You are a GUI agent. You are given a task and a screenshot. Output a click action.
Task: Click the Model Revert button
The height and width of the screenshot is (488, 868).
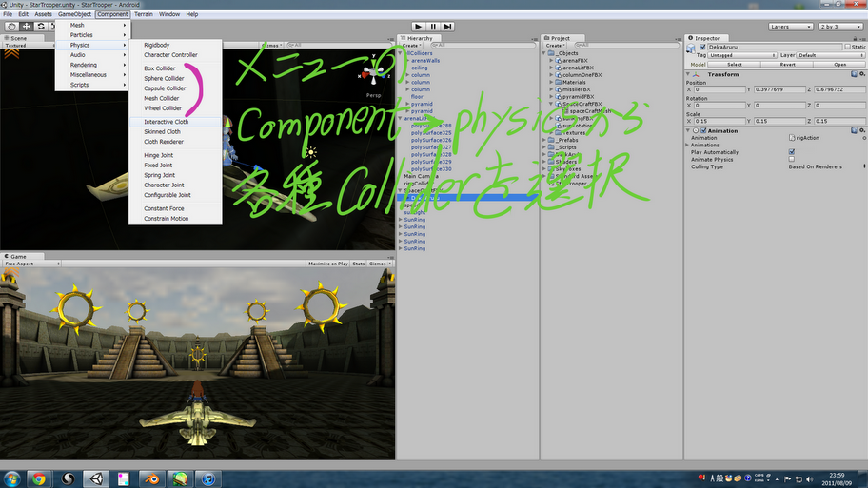787,65
